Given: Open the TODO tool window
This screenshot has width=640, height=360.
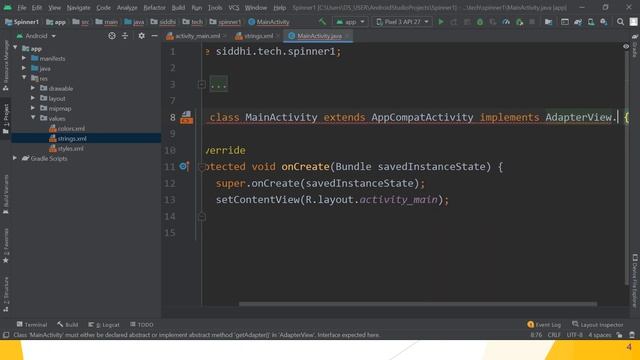Looking at the screenshot, I should [x=142, y=324].
